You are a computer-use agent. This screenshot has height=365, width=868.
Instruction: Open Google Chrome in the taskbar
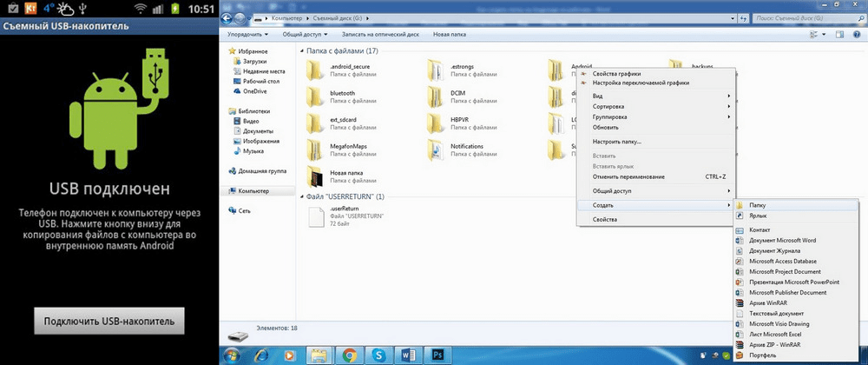[x=348, y=355]
